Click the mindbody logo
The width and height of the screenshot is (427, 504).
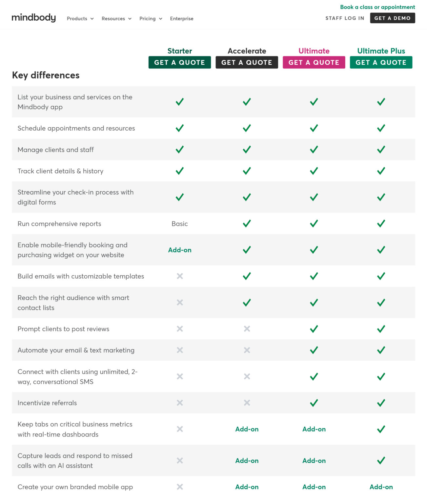click(33, 17)
